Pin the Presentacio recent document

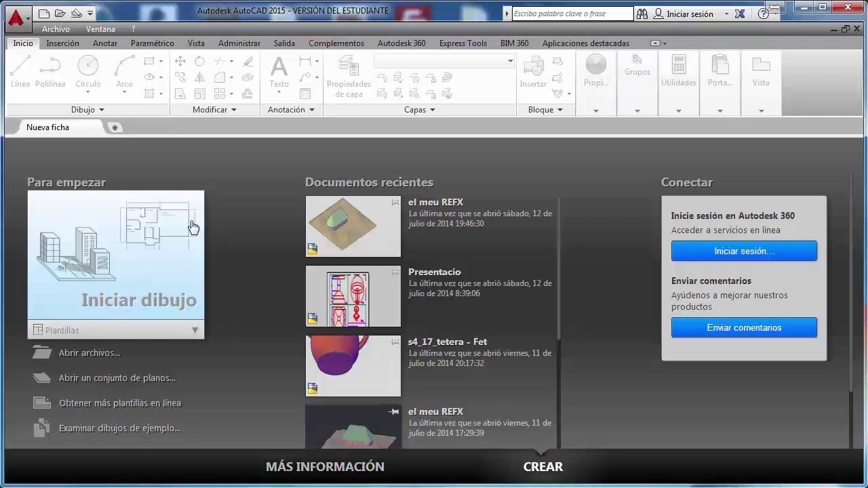[x=395, y=272]
